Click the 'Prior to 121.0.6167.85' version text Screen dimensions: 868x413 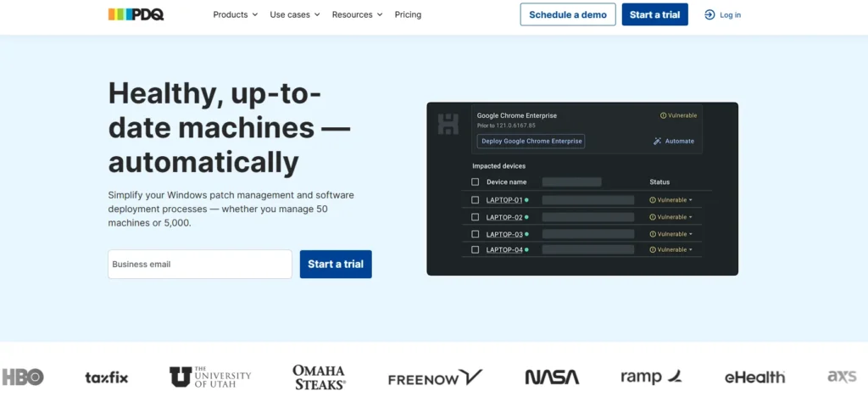pyautogui.click(x=507, y=126)
